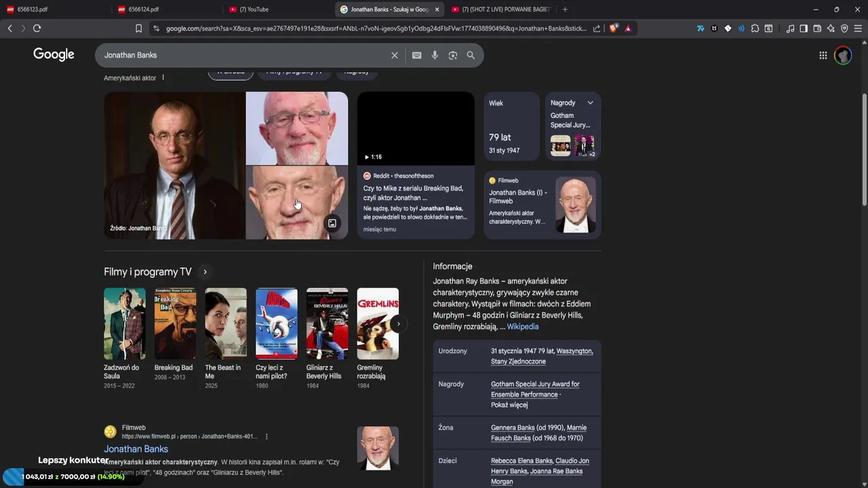Open The Beast in Me poster
Image resolution: width=868 pixels, height=488 pixels.
pyautogui.click(x=226, y=324)
